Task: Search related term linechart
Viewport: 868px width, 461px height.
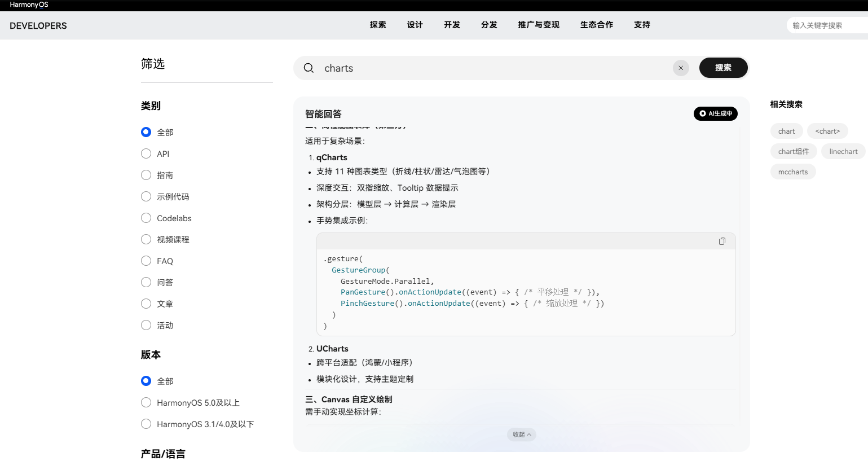Action: [843, 151]
